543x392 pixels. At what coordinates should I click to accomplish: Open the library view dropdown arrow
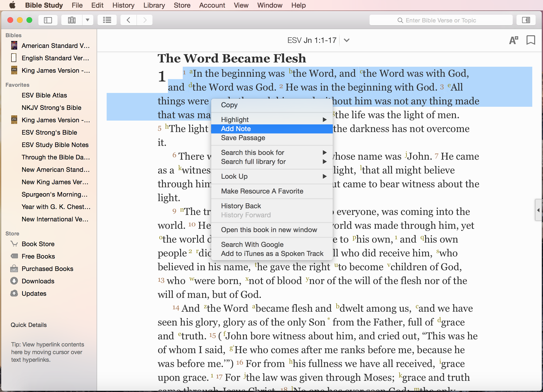click(x=88, y=20)
